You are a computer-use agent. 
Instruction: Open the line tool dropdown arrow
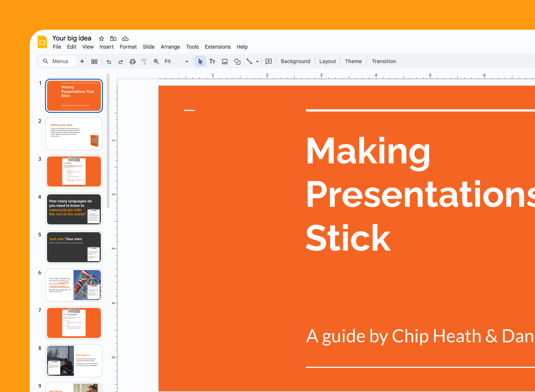[257, 61]
